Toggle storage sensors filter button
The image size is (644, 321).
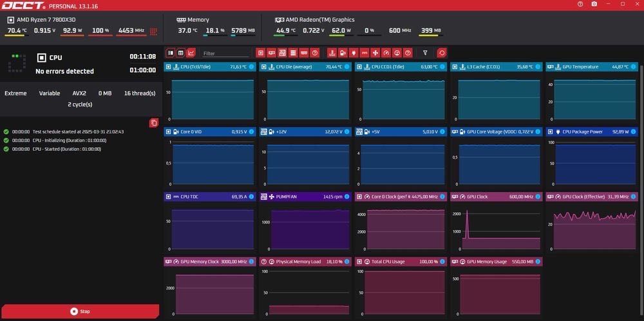click(293, 53)
